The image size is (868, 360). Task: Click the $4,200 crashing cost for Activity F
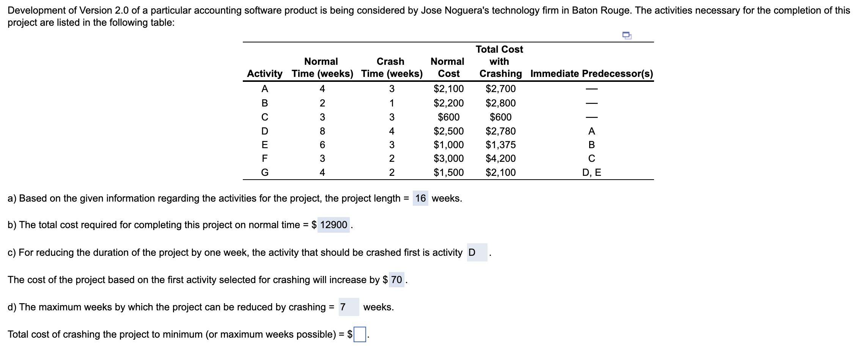tap(500, 159)
